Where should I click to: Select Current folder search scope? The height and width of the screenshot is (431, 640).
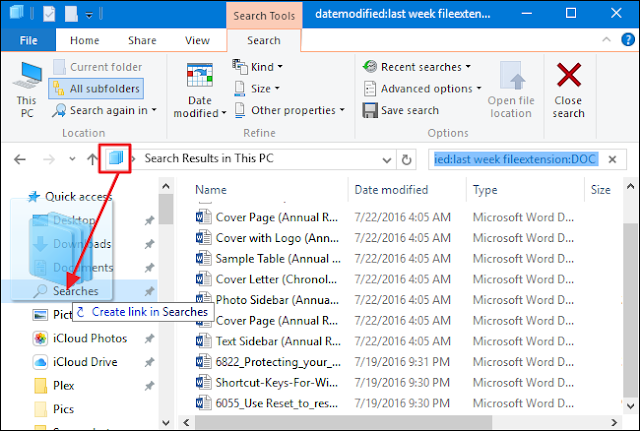(x=98, y=67)
